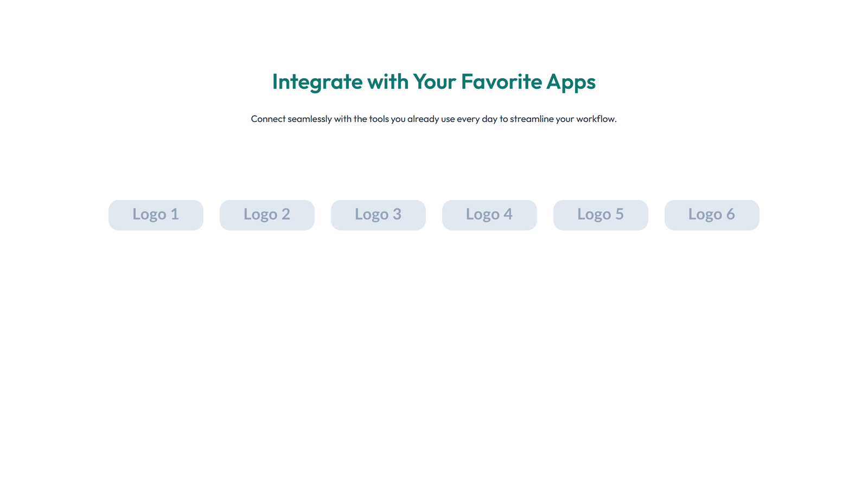Click between Logo 3 and Logo 4 tiles
The image size is (868, 488).
coord(435,215)
